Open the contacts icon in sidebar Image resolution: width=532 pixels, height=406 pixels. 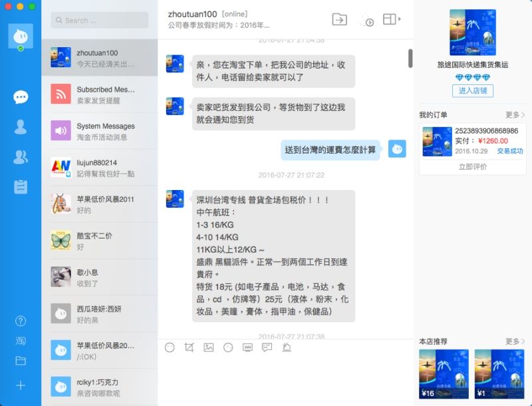coord(21,127)
